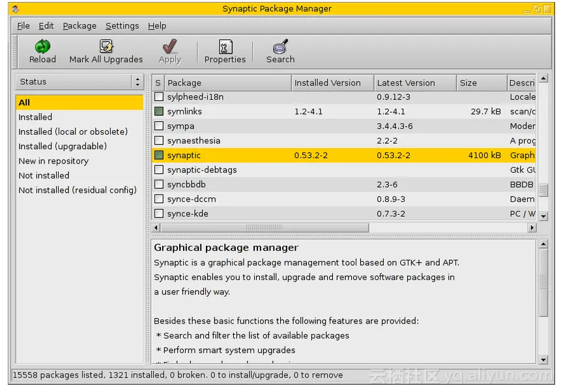Click the Mark All Upgrades icon

tap(106, 46)
